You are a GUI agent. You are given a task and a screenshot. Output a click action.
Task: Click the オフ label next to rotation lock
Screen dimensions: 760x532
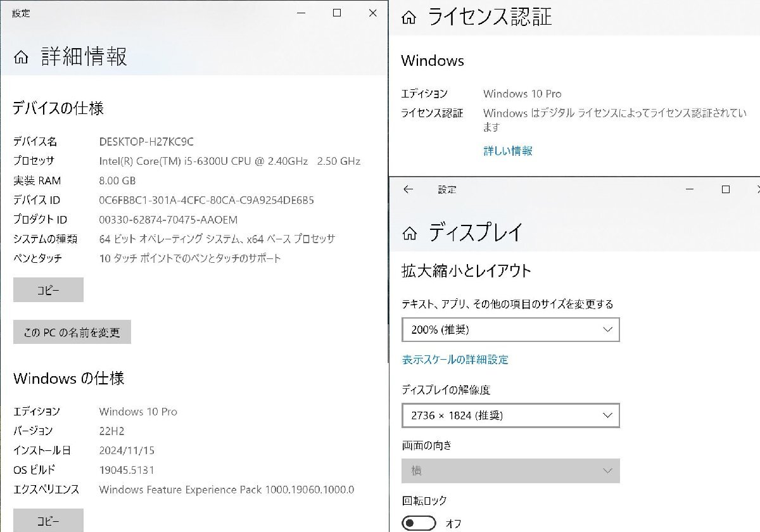pyautogui.click(x=453, y=523)
